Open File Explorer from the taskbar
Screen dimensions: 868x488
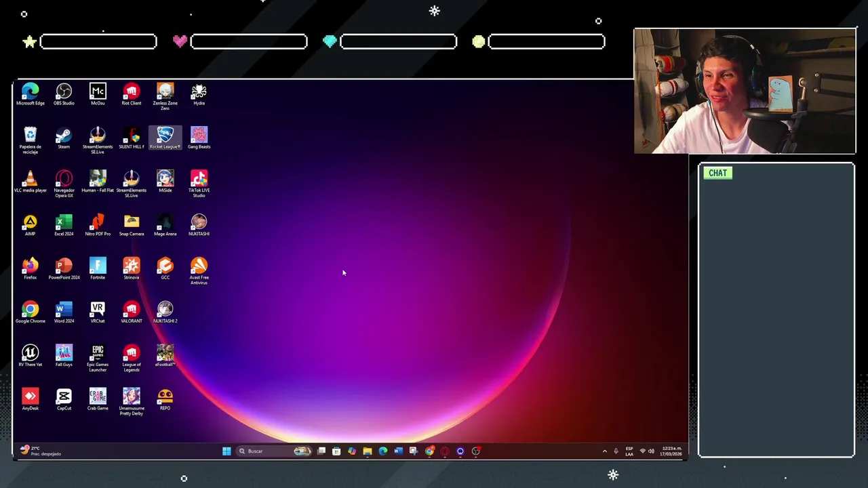point(368,451)
